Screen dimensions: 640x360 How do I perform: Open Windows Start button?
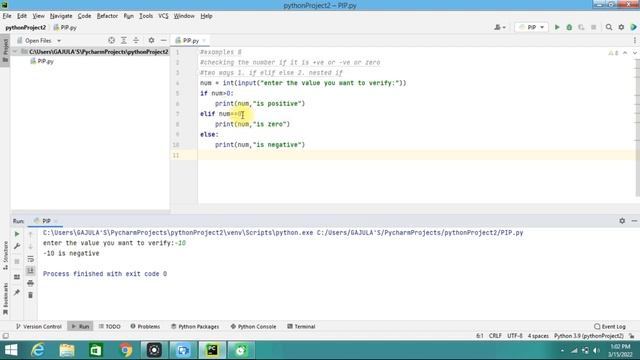tap(11, 350)
